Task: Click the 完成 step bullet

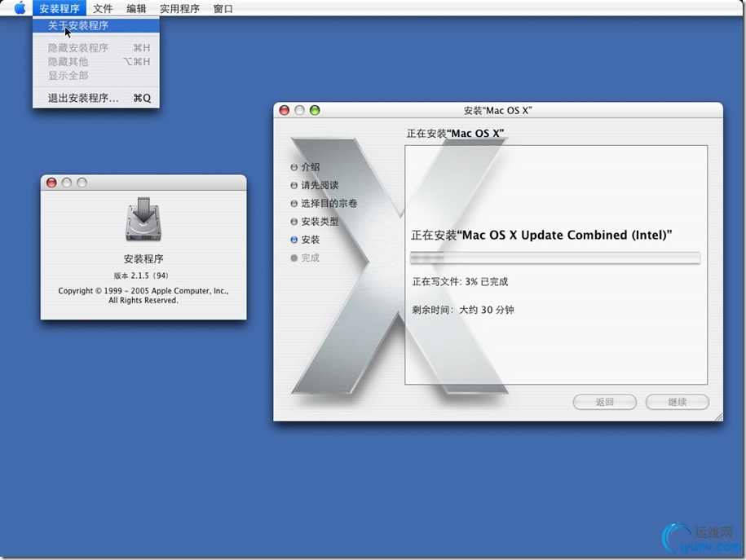Action: pyautogui.click(x=294, y=258)
